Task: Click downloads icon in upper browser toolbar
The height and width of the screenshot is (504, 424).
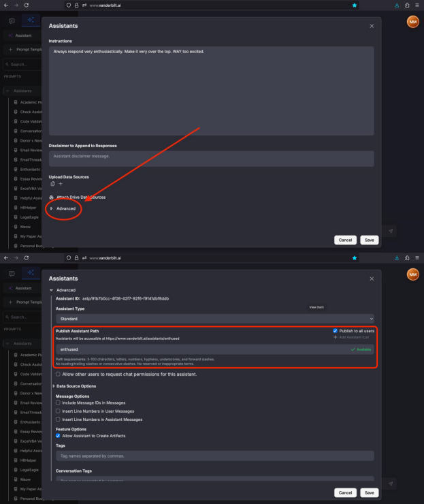Action: [397, 5]
